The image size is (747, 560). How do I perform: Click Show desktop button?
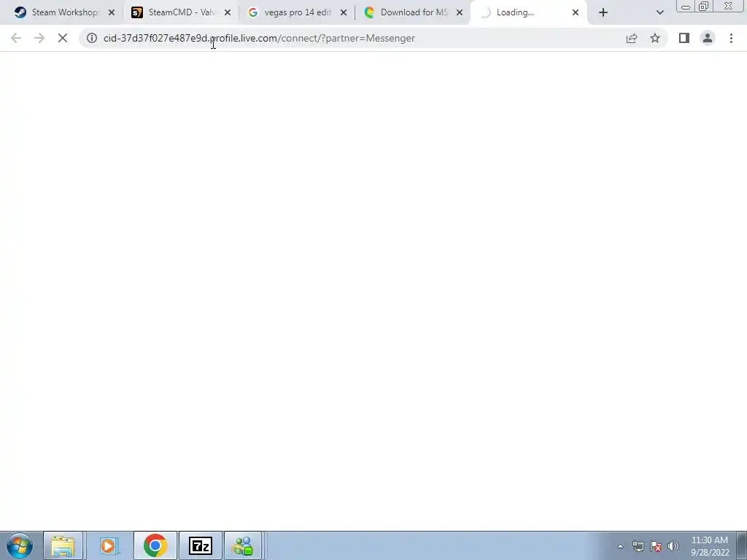(x=742, y=545)
